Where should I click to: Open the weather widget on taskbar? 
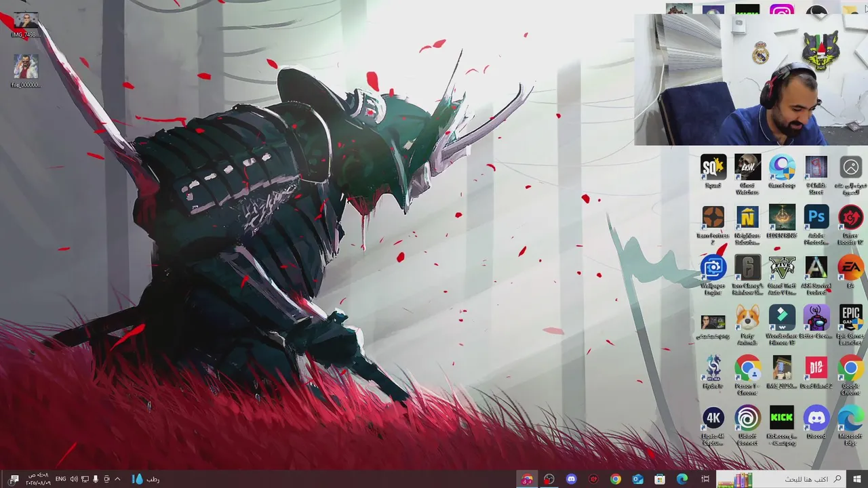click(146, 479)
